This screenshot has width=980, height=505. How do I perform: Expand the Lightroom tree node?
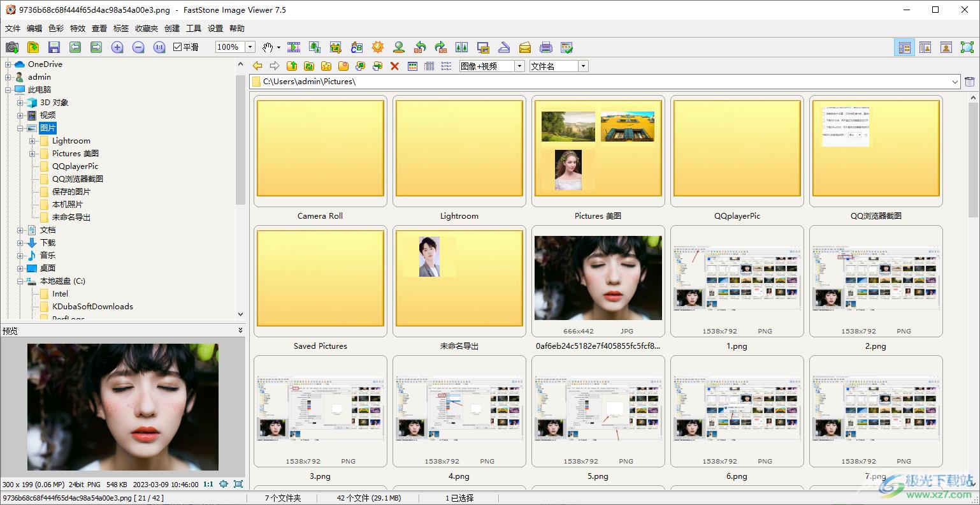click(x=32, y=141)
